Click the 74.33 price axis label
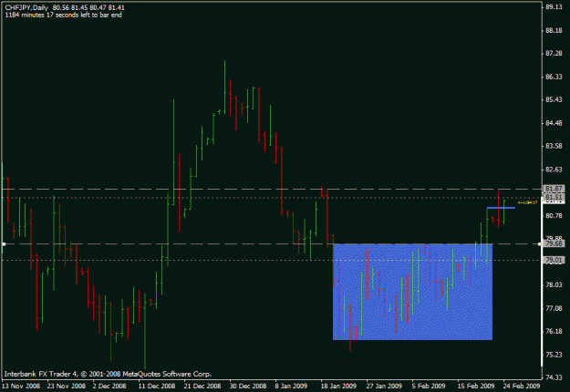 tap(554, 377)
